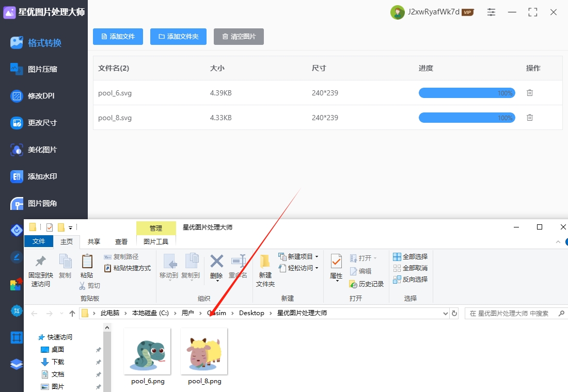The width and height of the screenshot is (568, 392).
Task: Delete the pool_6.svg row via trash icon
Action: click(x=530, y=93)
